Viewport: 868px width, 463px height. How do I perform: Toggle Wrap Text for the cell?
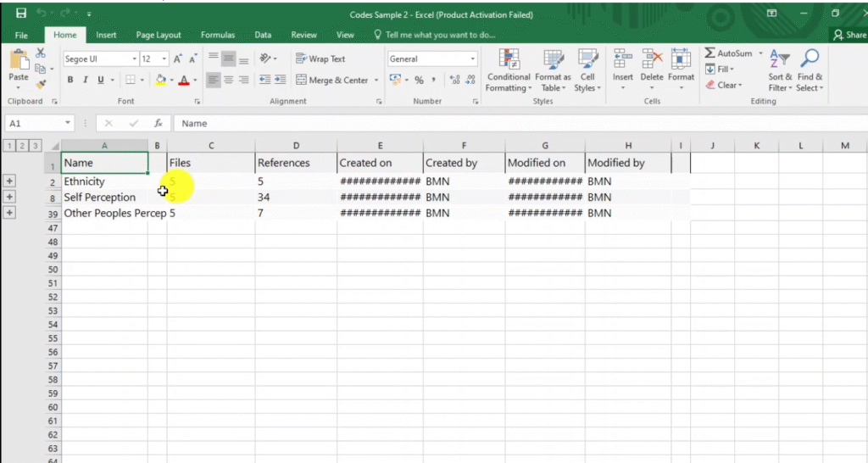[320, 59]
